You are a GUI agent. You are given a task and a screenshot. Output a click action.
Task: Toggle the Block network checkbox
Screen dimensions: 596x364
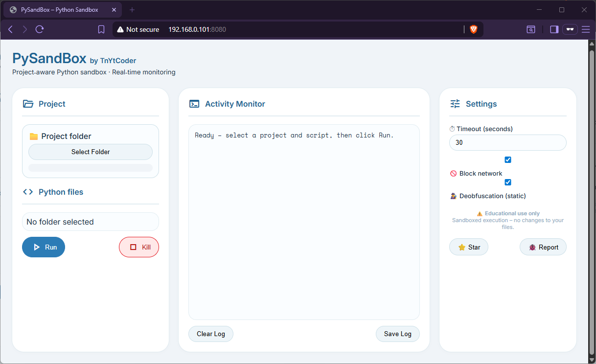point(508,160)
